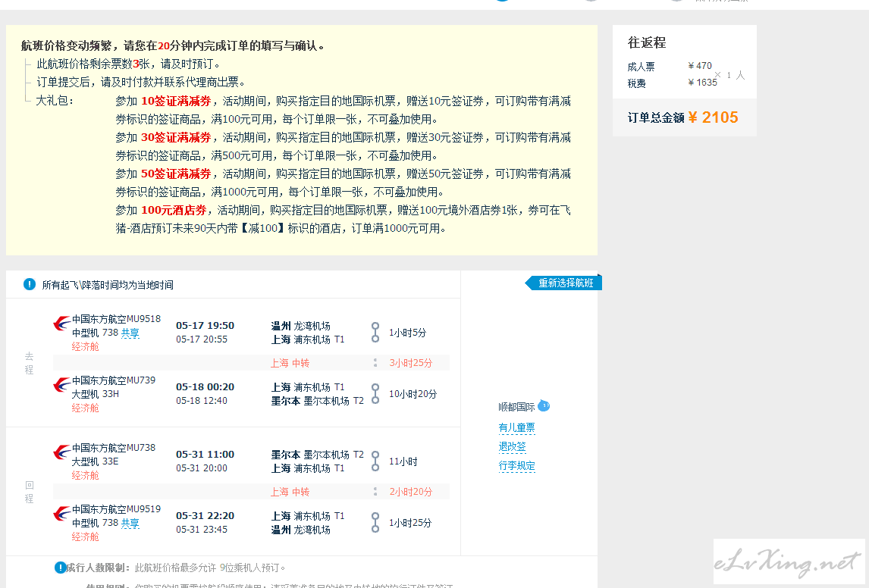The height and width of the screenshot is (588, 869).
Task: Click flight number 中国东方航空MU739
Action: [114, 380]
